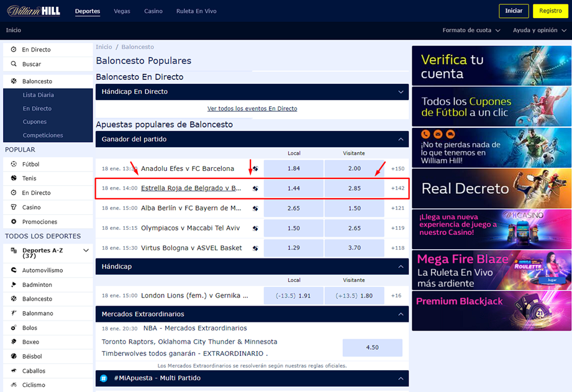Click the Tenis icon in sidebar
Screen dimensions: 572x392
[14, 178]
